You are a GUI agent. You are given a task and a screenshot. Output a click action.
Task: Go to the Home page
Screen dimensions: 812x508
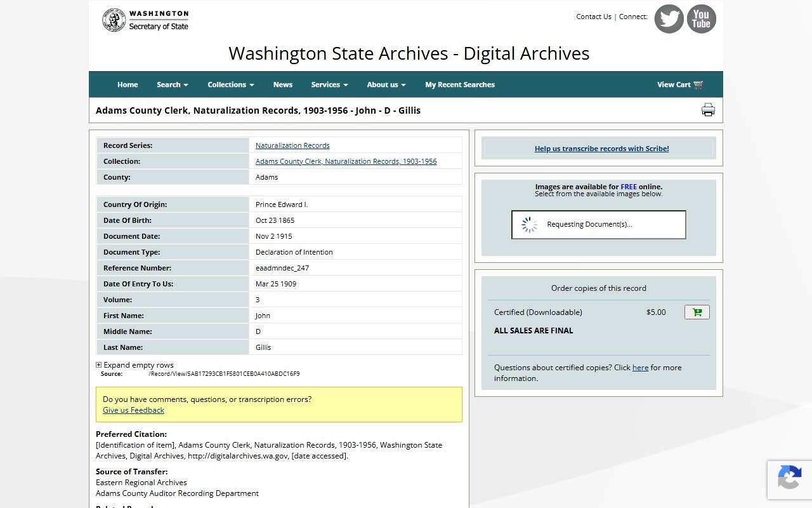128,84
